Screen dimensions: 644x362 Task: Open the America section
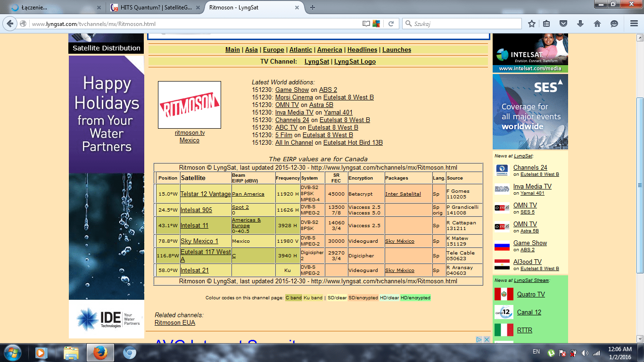point(330,49)
